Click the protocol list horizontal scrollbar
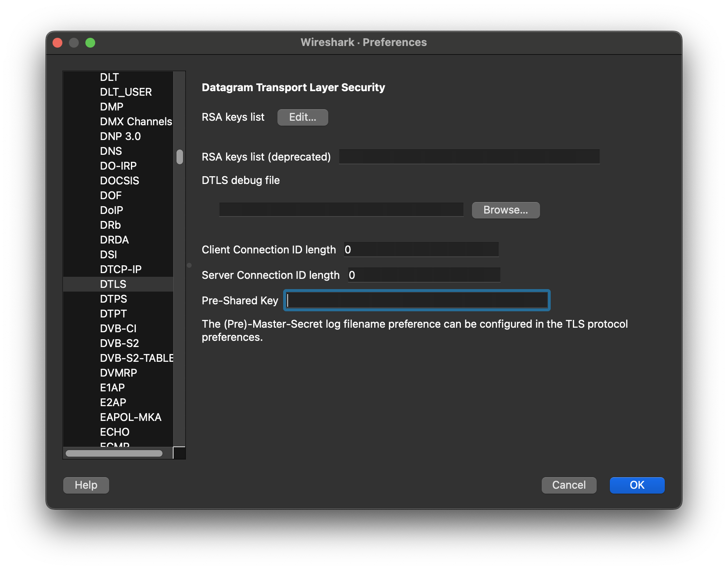The width and height of the screenshot is (728, 570). (114, 453)
